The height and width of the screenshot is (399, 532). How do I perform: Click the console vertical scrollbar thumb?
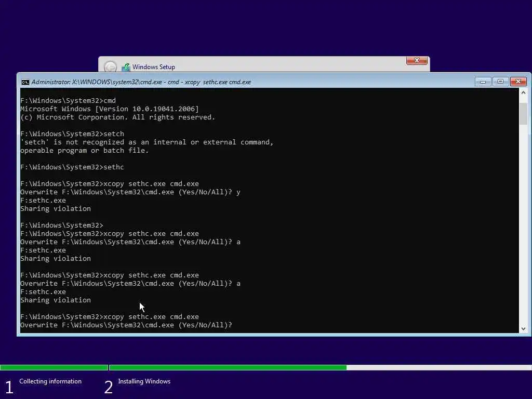523,114
